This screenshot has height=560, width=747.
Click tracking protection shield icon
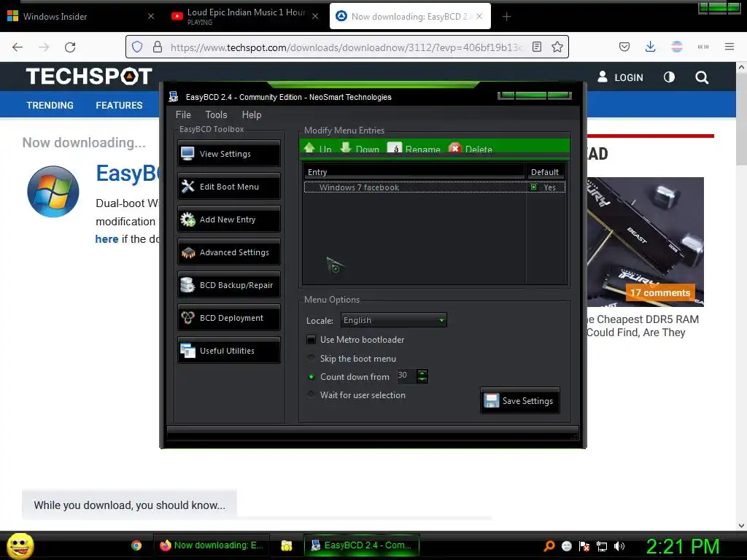(137, 47)
